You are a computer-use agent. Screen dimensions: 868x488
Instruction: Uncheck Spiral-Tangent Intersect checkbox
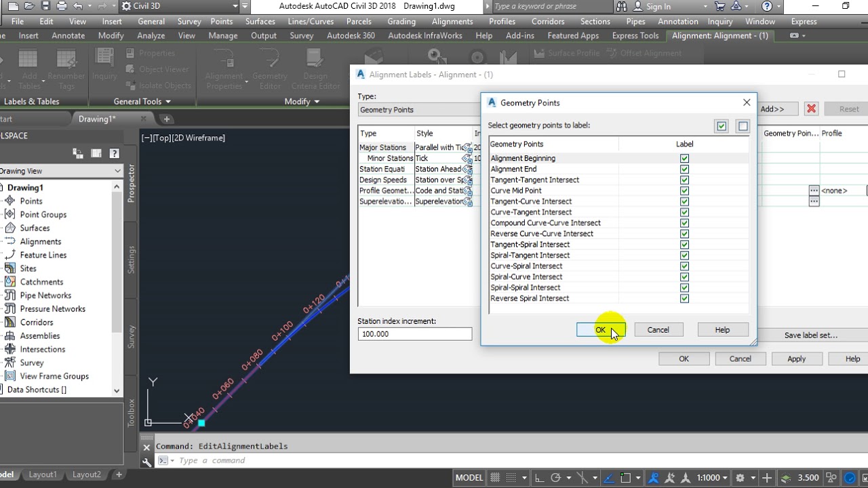684,256
